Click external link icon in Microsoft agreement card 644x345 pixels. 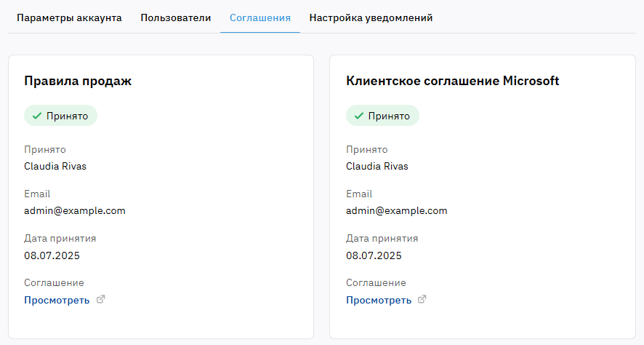422,299
